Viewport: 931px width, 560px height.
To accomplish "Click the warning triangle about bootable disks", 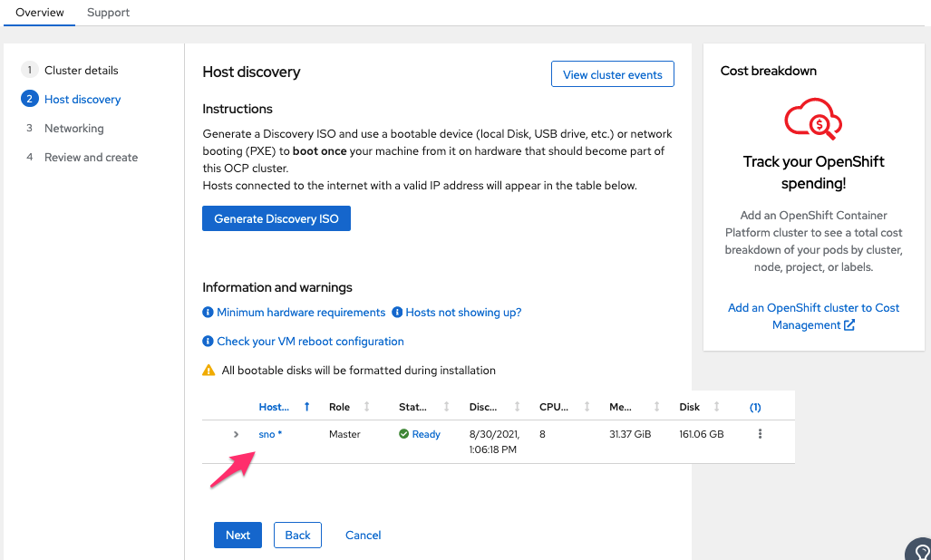I will coord(208,370).
